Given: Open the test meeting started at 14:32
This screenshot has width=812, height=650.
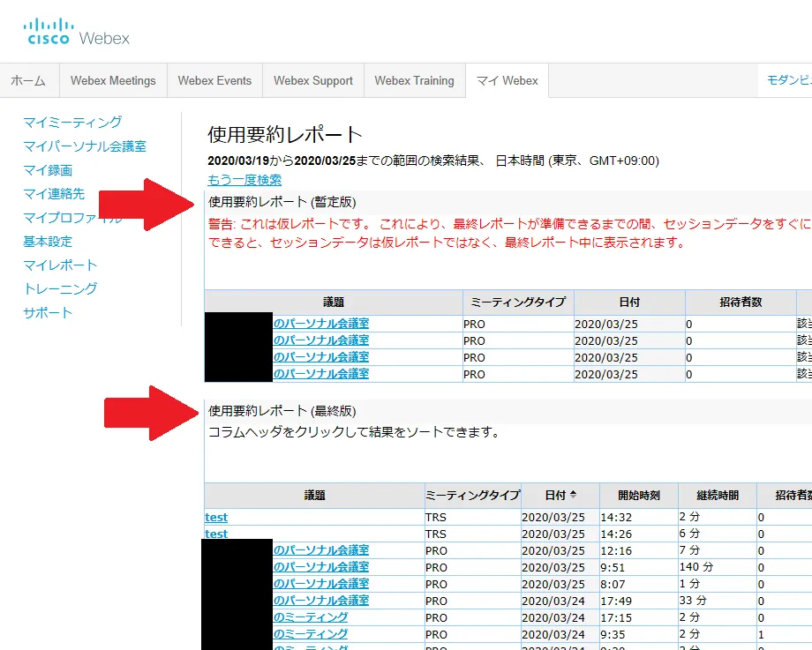Looking at the screenshot, I should (216, 517).
